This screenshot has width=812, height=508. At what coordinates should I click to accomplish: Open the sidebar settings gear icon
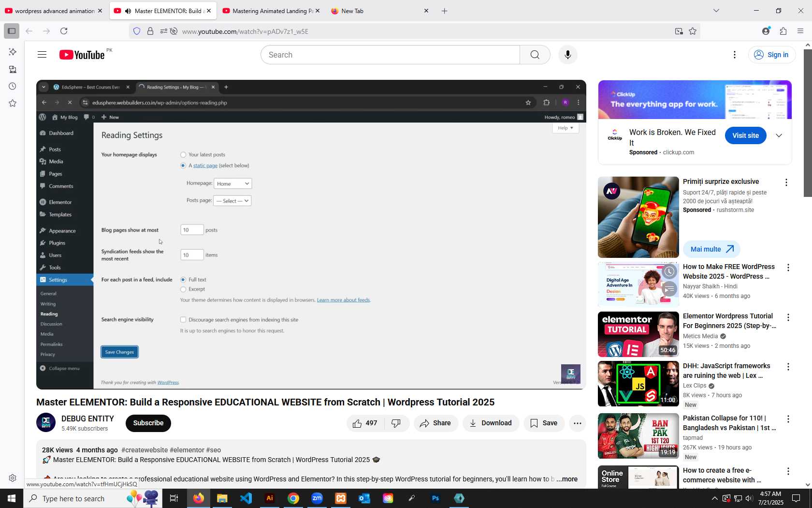click(13, 478)
